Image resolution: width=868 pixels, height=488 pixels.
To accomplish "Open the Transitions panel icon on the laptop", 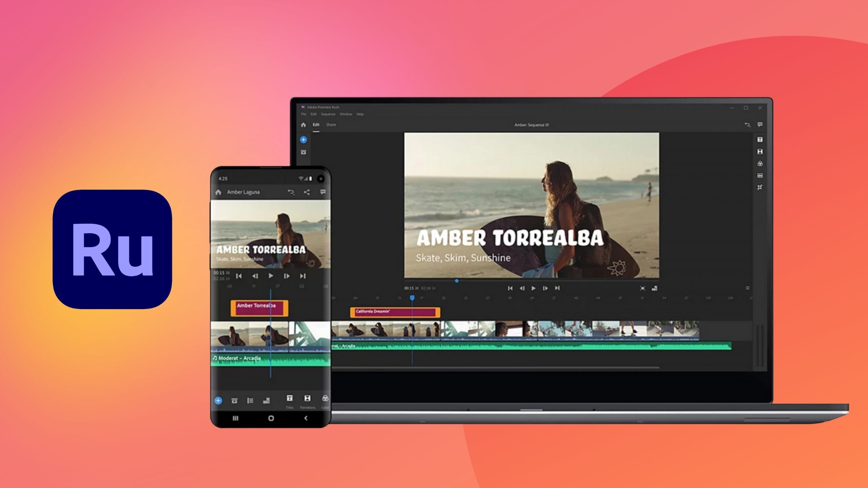I will [760, 151].
